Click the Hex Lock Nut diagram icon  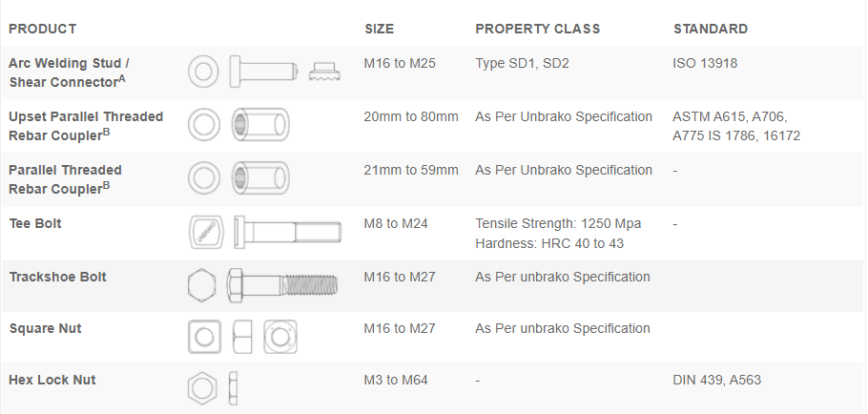pyautogui.click(x=214, y=388)
